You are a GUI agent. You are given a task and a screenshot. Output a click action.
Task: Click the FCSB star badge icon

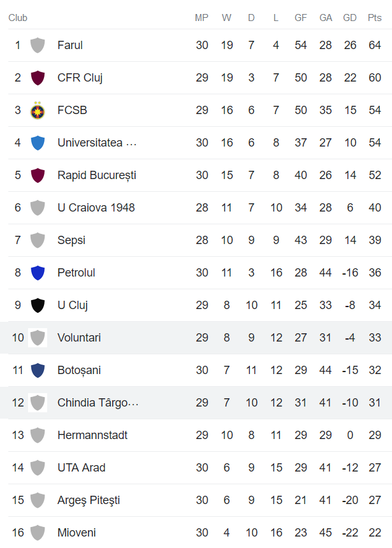tap(38, 110)
